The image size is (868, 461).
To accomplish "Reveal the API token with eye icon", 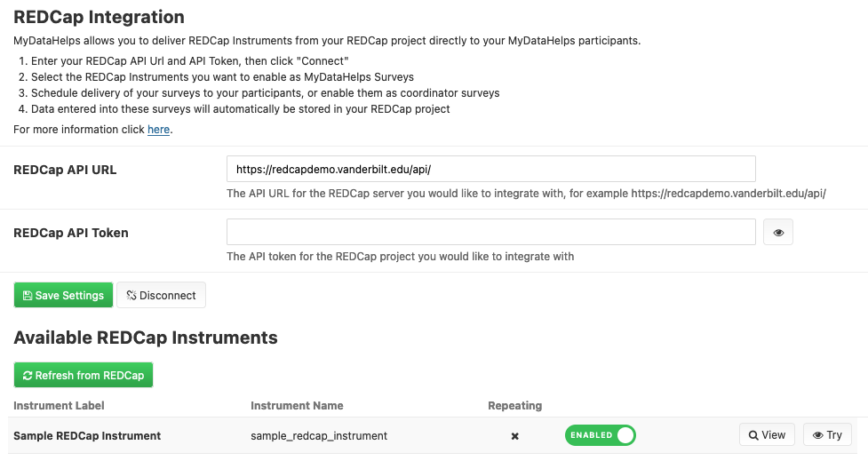I will (x=778, y=233).
